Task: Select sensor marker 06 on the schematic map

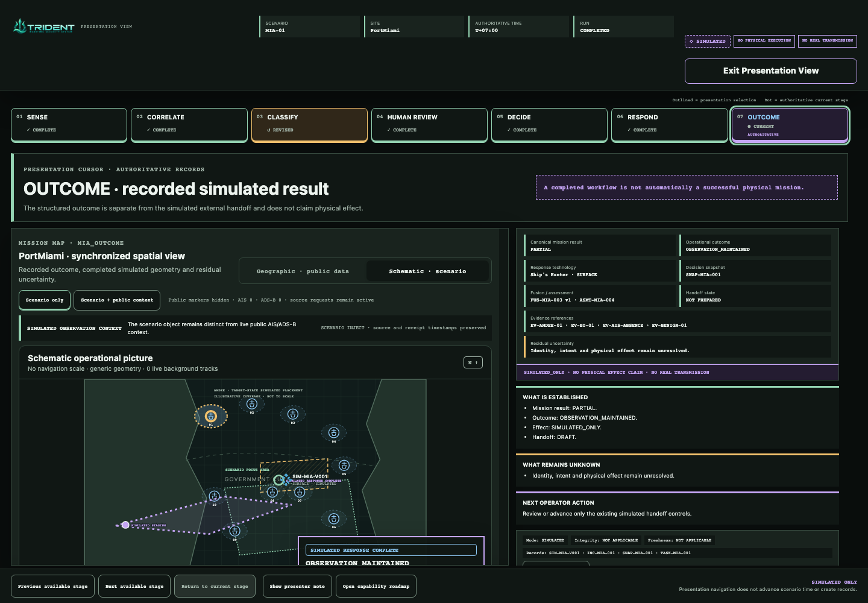Action: coord(334,519)
